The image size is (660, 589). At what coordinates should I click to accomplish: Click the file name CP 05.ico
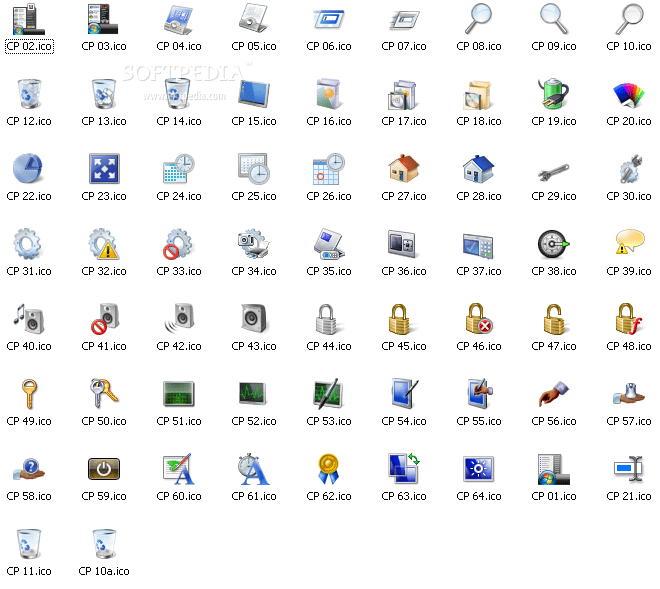pos(254,46)
